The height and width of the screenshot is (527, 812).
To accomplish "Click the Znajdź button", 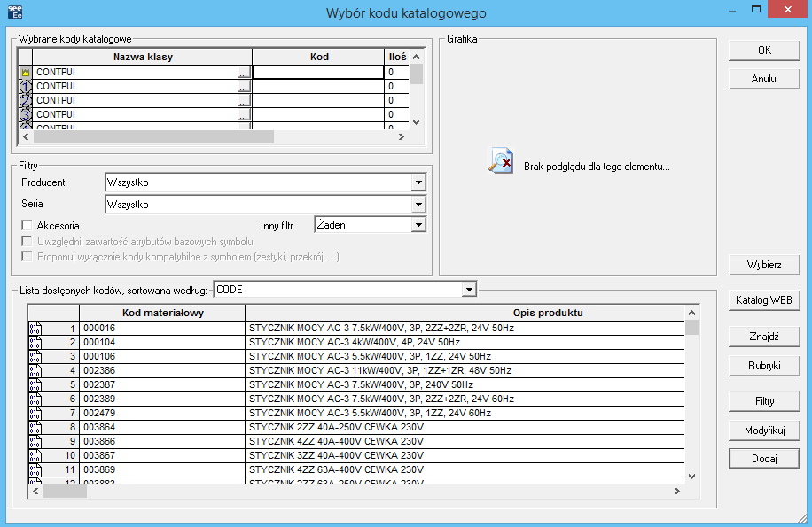I will [764, 337].
